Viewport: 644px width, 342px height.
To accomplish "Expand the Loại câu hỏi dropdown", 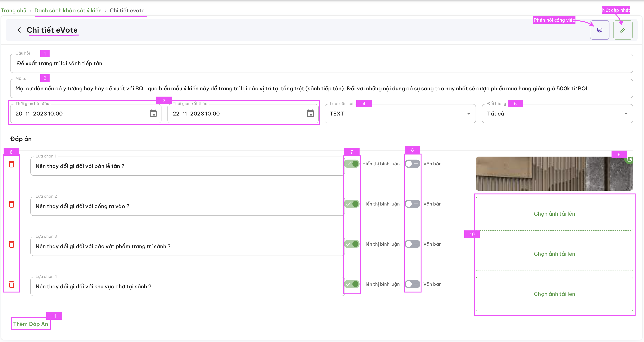I will click(x=400, y=114).
